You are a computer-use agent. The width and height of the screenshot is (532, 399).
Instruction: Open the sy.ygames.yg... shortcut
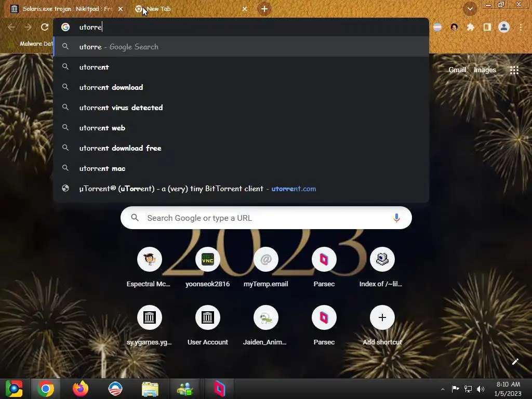point(149,326)
